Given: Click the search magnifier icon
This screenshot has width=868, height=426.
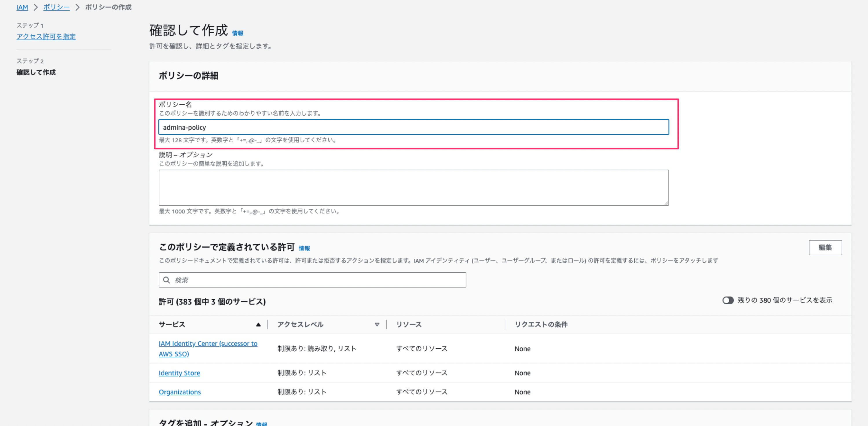Looking at the screenshot, I should click(166, 280).
